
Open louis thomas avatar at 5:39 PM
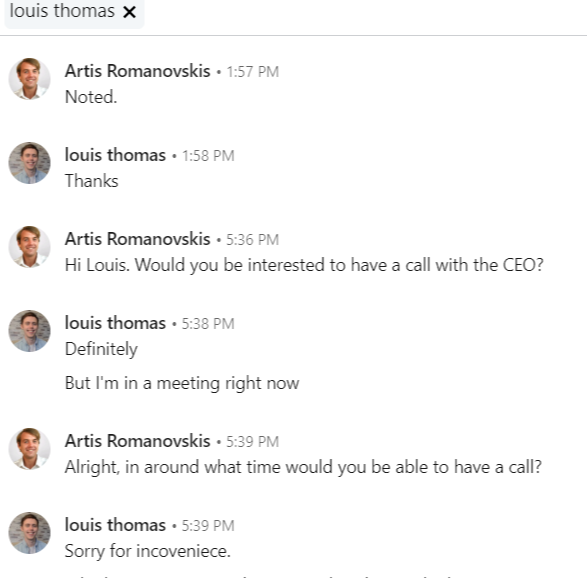[30, 533]
